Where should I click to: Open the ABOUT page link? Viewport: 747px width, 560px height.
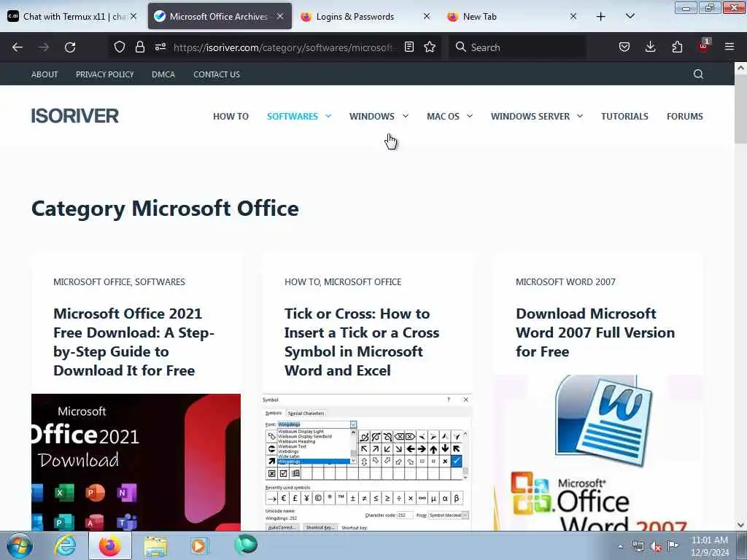coord(44,74)
